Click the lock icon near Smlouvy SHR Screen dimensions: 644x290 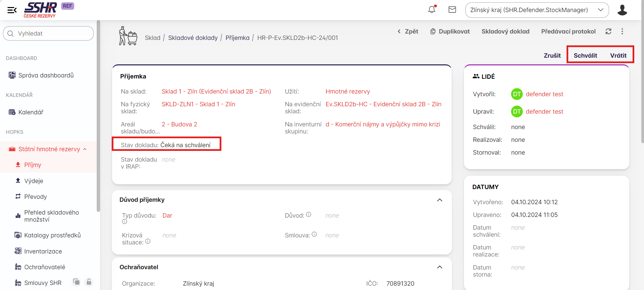click(x=89, y=282)
